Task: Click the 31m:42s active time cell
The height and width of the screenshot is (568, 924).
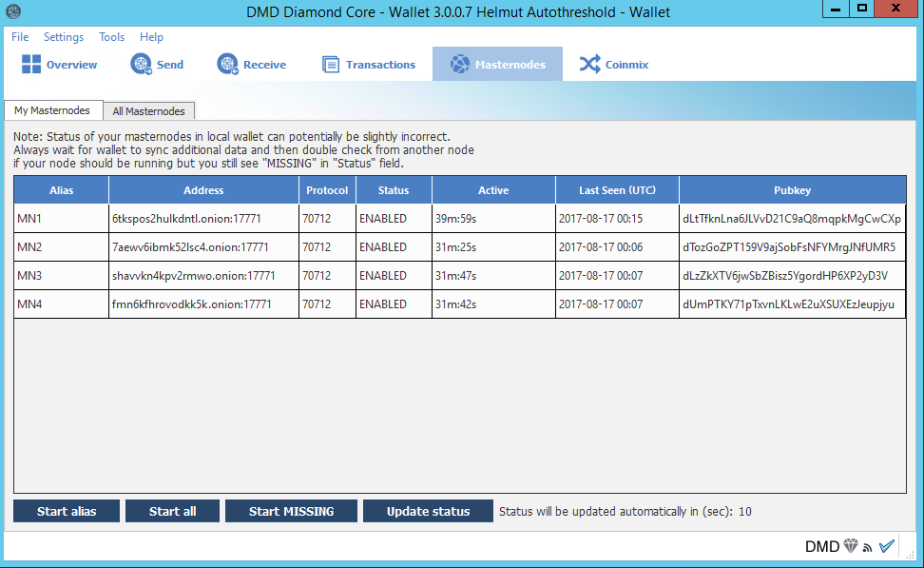Action: coord(493,304)
